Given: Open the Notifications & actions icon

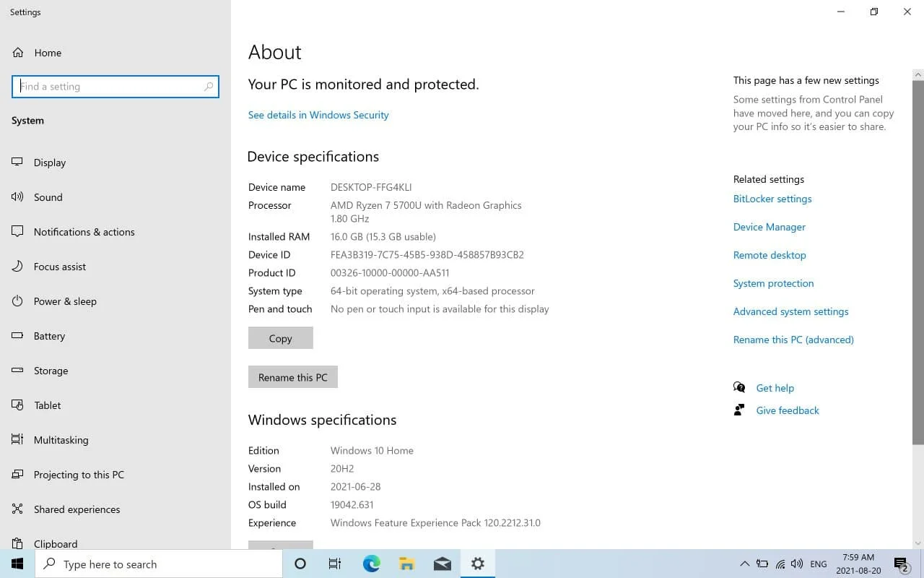Looking at the screenshot, I should coord(18,232).
